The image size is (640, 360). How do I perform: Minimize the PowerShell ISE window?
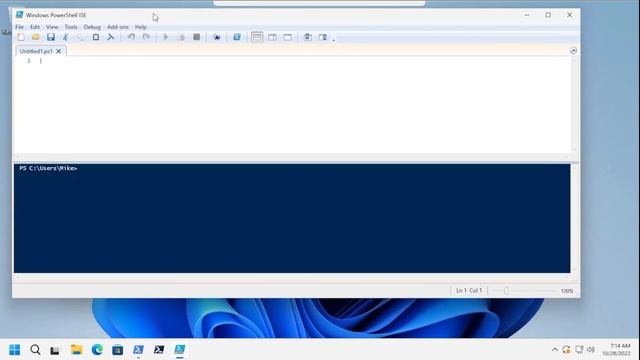(x=527, y=15)
